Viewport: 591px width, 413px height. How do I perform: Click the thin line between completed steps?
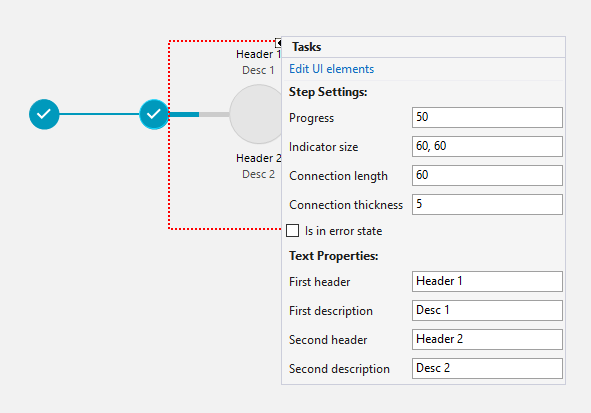[99, 114]
